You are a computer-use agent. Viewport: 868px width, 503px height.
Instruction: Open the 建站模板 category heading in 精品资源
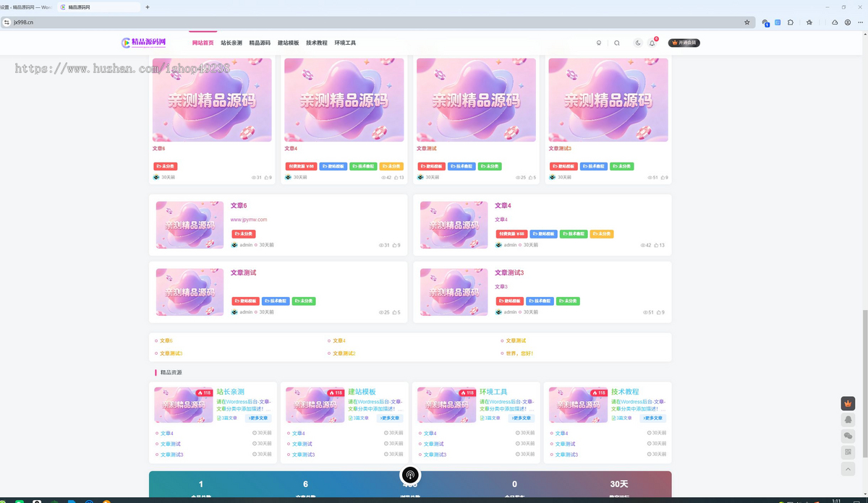[x=362, y=392]
